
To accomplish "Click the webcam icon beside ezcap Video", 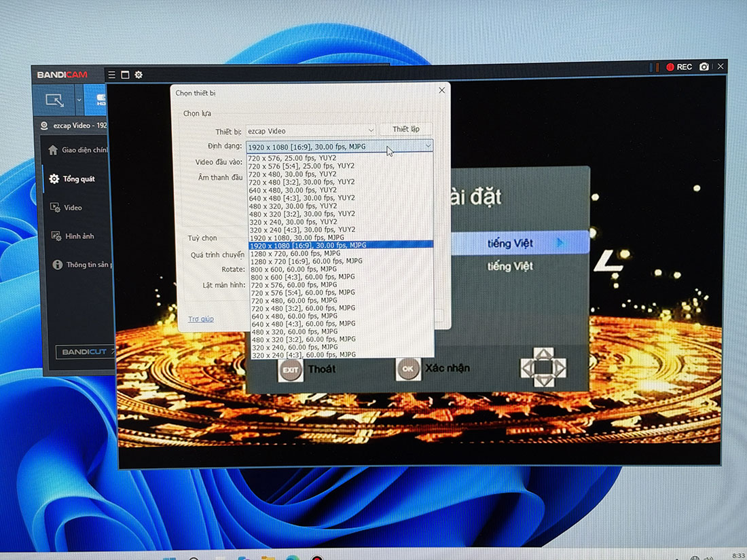I will click(44, 126).
